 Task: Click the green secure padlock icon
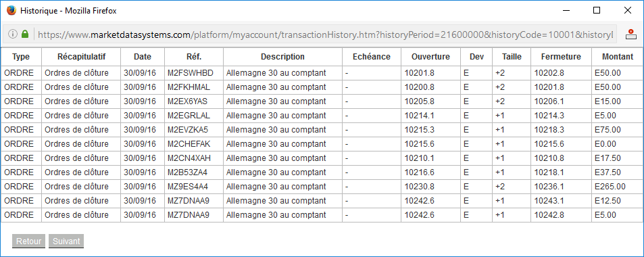point(24,34)
